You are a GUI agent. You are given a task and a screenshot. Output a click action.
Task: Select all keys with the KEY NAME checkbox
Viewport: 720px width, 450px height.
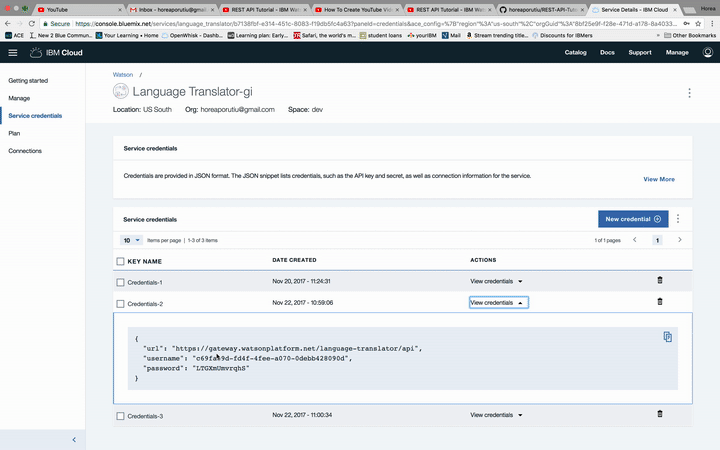coord(120,261)
